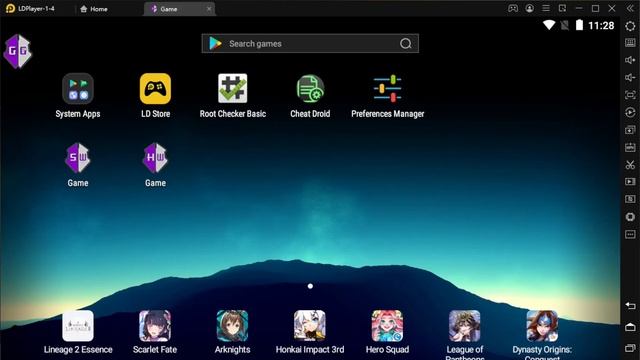
Task: Click the magnifier search icon
Action: (x=405, y=43)
